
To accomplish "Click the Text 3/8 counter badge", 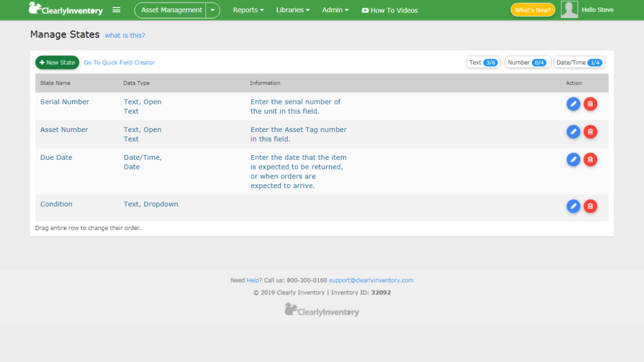I will pos(484,62).
